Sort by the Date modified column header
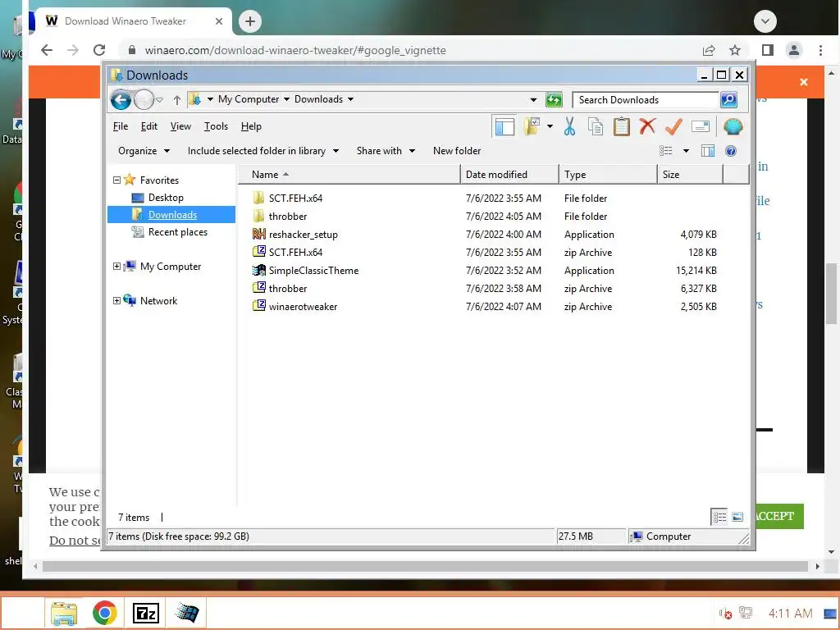 coord(509,175)
